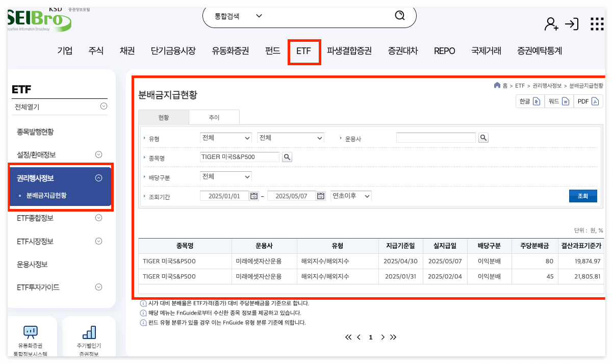Collapse 권리행사정보 sidebar section
Screen dimensions: 613x364
point(99,178)
